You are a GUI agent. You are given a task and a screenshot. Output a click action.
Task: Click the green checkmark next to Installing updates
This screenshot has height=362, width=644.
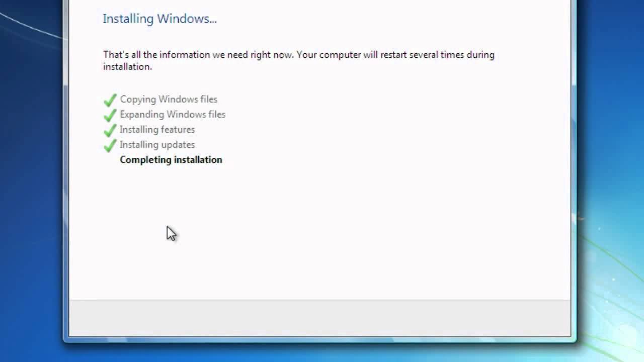point(110,145)
